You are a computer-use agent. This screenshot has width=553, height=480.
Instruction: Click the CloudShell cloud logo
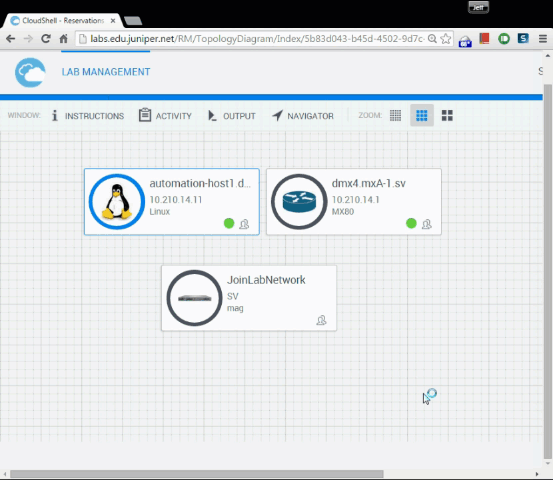30,72
